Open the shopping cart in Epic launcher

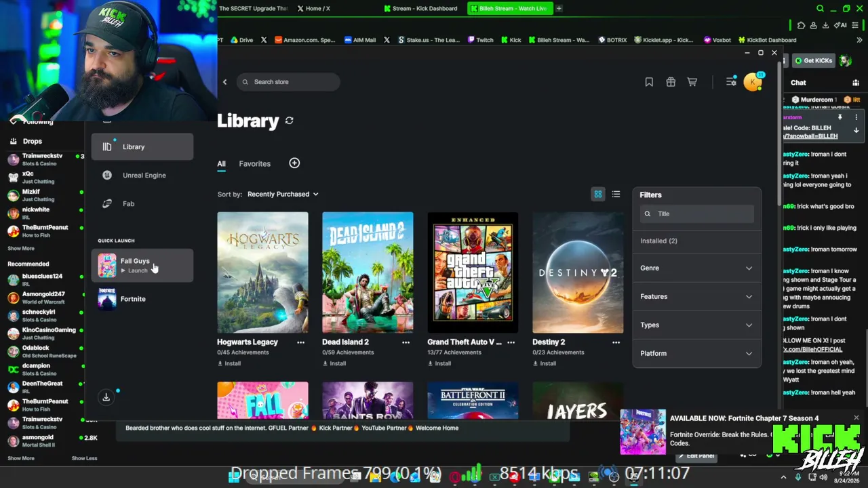tap(692, 82)
